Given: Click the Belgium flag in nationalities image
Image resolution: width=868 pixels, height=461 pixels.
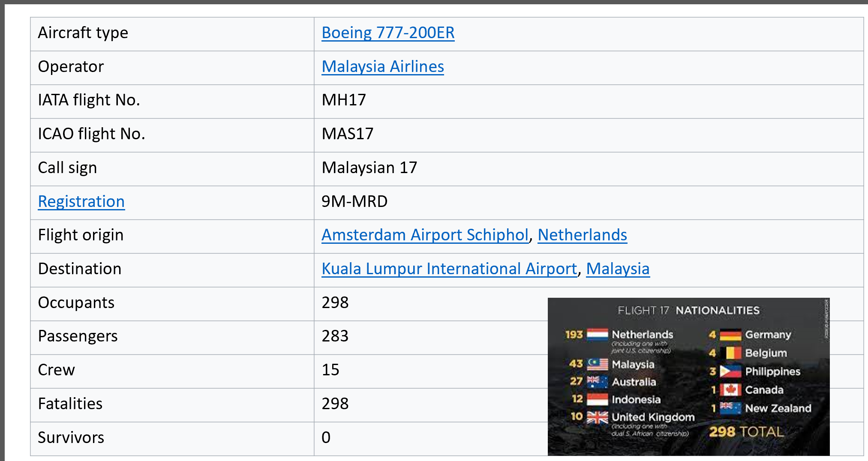Looking at the screenshot, I should pos(733,353).
